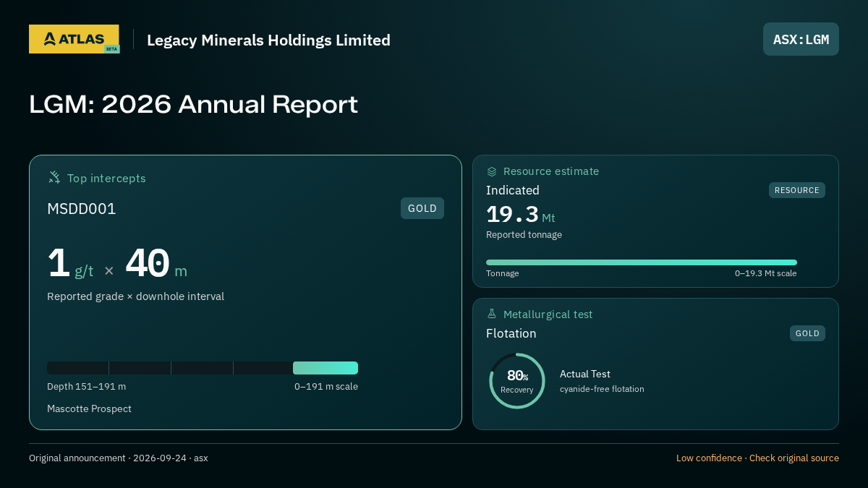This screenshot has height=488, width=868.
Task: Click the Metallurgical test flask icon
Action: pos(492,314)
